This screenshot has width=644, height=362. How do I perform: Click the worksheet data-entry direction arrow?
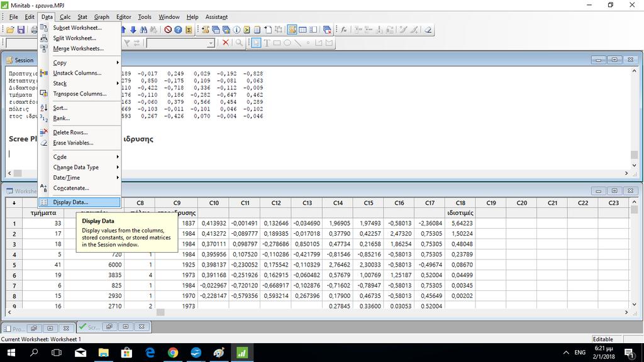click(x=14, y=203)
